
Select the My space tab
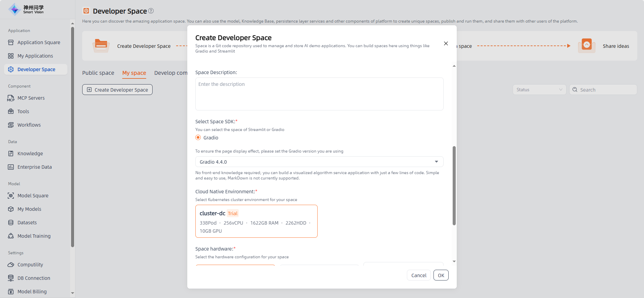click(134, 73)
